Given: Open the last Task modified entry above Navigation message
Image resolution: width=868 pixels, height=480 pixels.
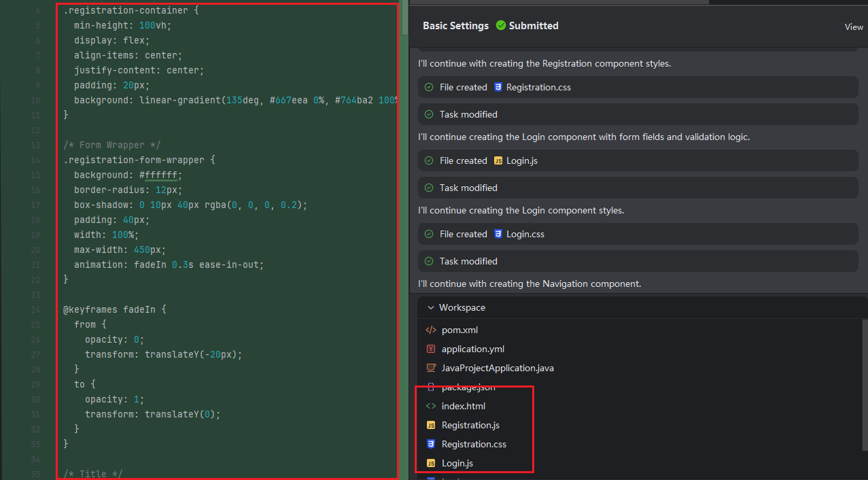Looking at the screenshot, I should pos(468,261).
